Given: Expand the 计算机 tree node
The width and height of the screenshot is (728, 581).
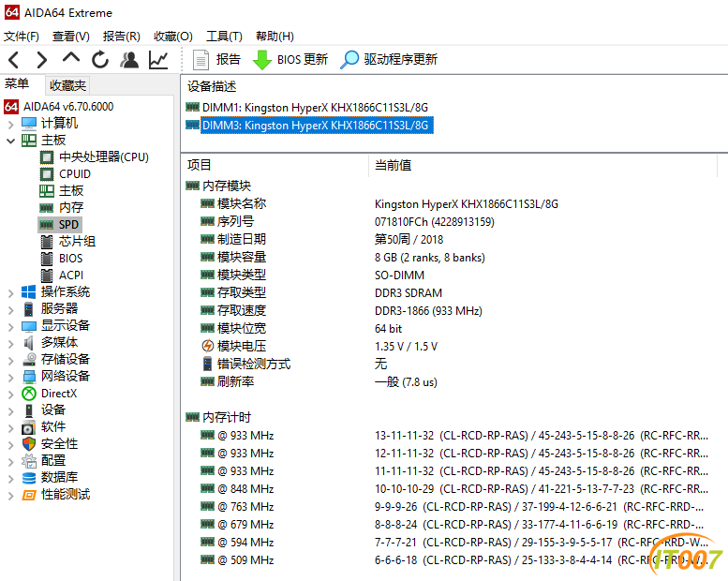Looking at the screenshot, I should 10,124.
